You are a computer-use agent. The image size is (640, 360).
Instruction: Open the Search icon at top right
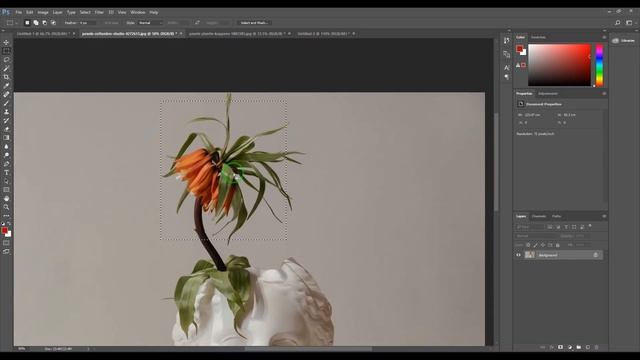coord(618,23)
